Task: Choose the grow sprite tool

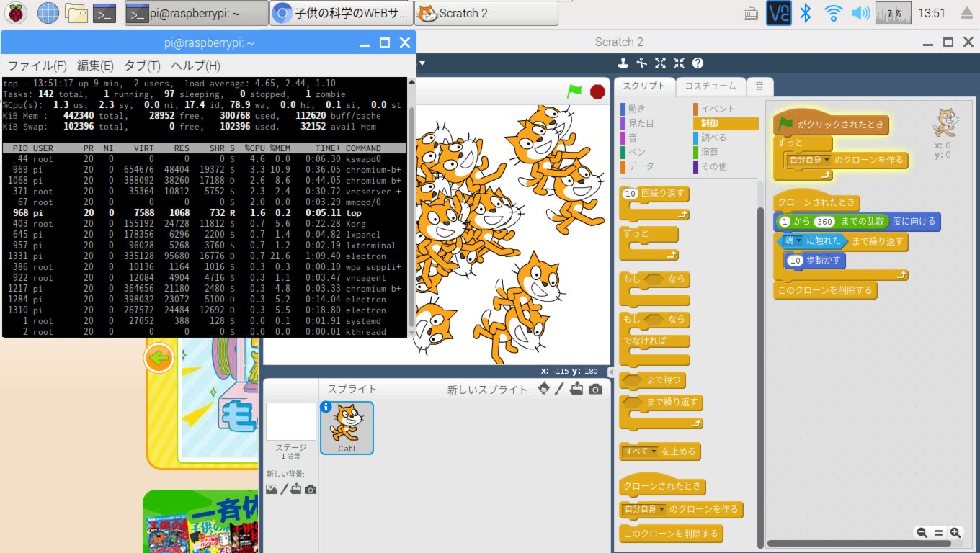Action: coord(660,63)
